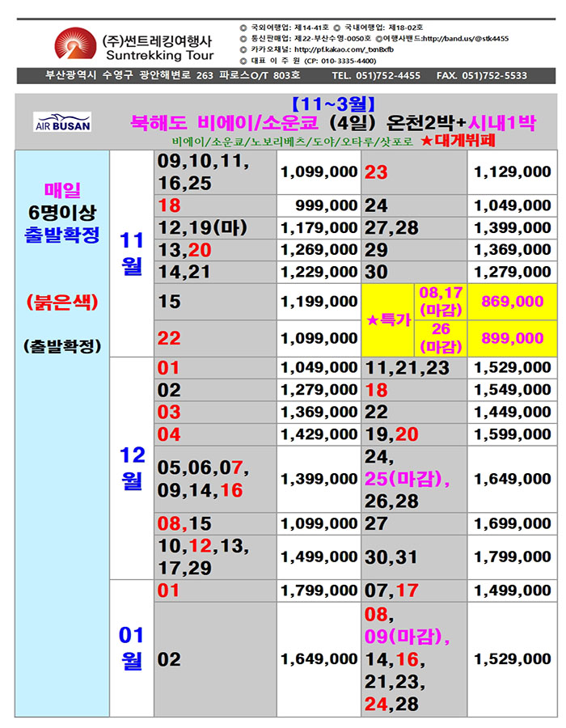Click the yellow 899,000 special price cell
Viewport: 566px width, 728px height.
[512, 338]
